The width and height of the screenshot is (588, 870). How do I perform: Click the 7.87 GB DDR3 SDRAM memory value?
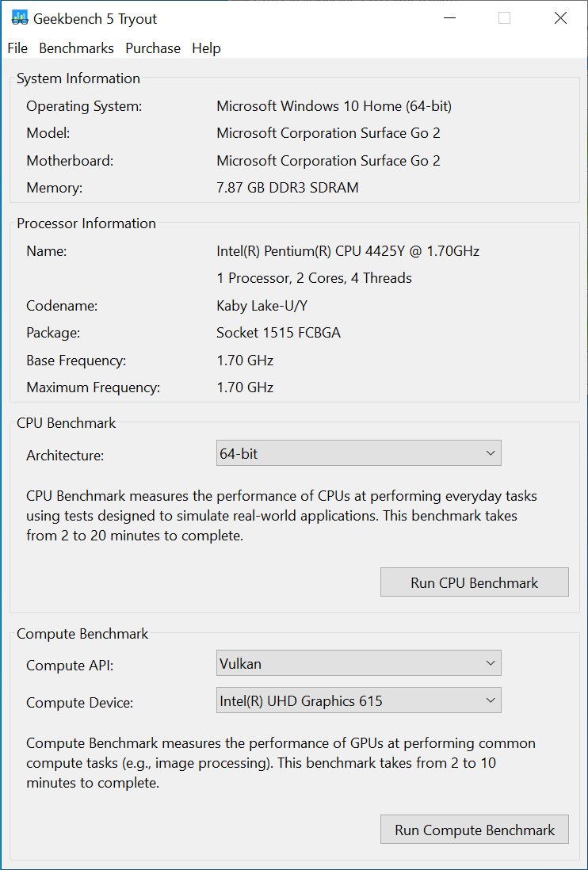click(x=288, y=188)
